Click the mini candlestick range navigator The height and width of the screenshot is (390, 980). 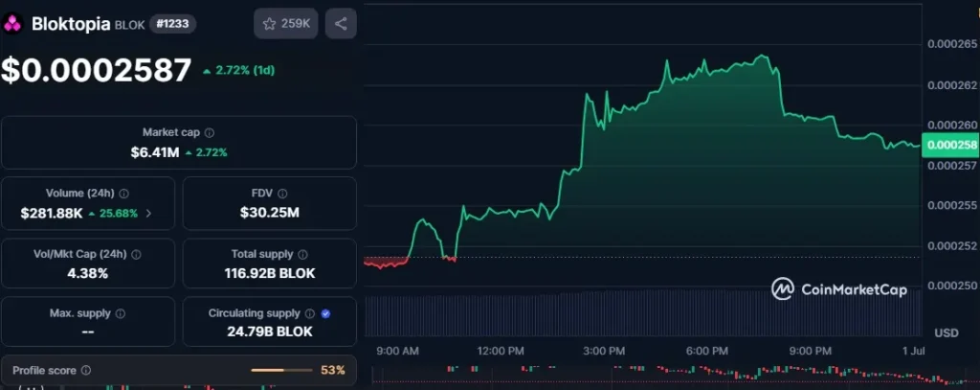tap(675, 374)
